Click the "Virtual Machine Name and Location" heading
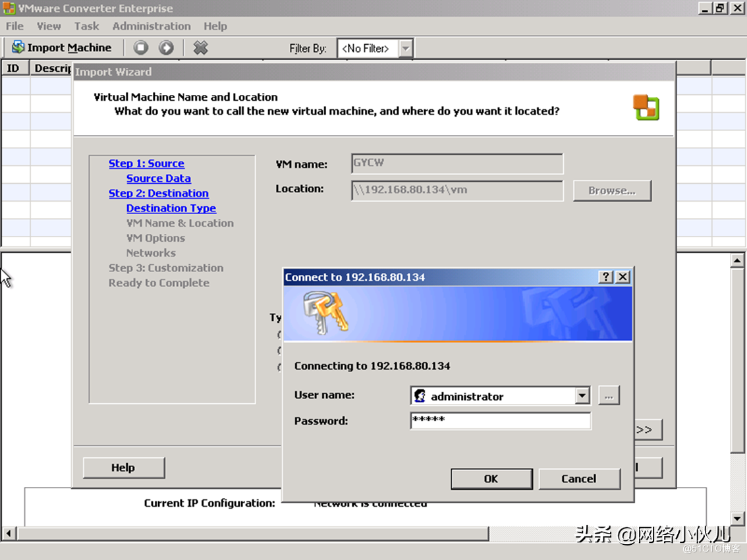The height and width of the screenshot is (560, 747). click(186, 98)
